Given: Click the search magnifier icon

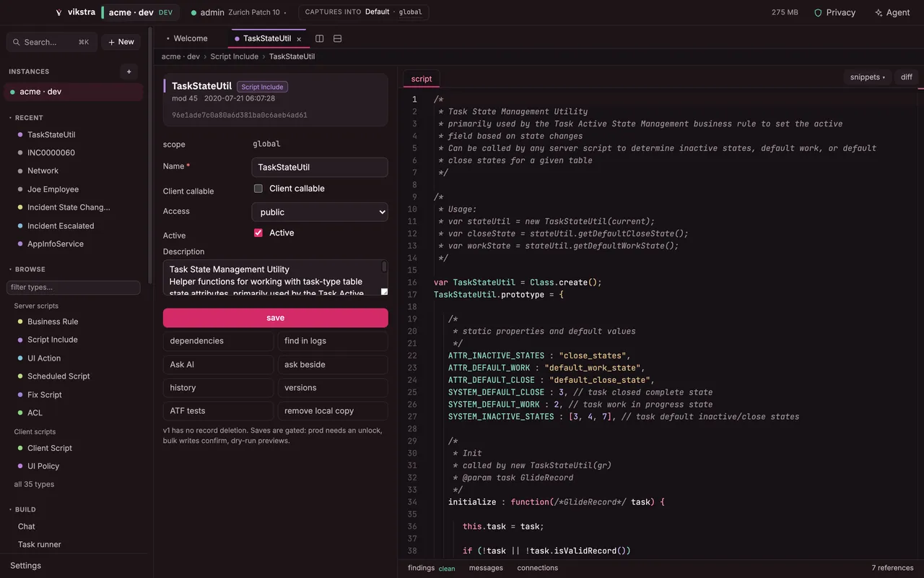Looking at the screenshot, I should (17, 42).
